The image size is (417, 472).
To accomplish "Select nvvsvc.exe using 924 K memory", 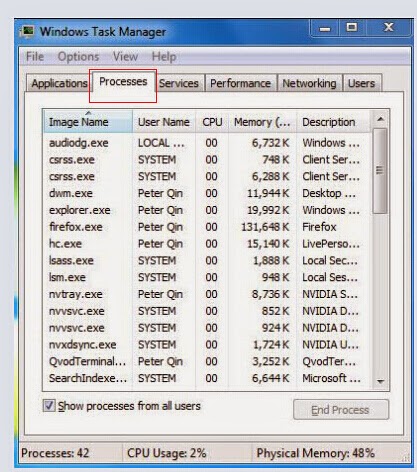I will tap(207, 328).
